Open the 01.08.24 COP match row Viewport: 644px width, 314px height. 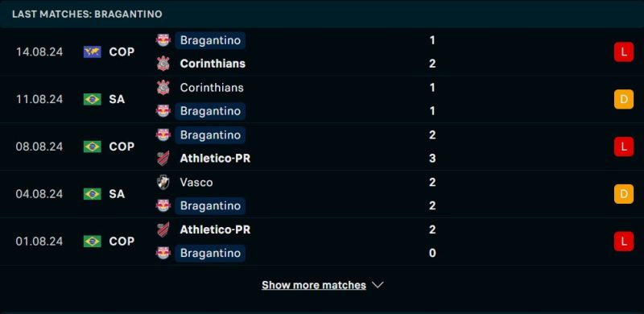tap(322, 242)
